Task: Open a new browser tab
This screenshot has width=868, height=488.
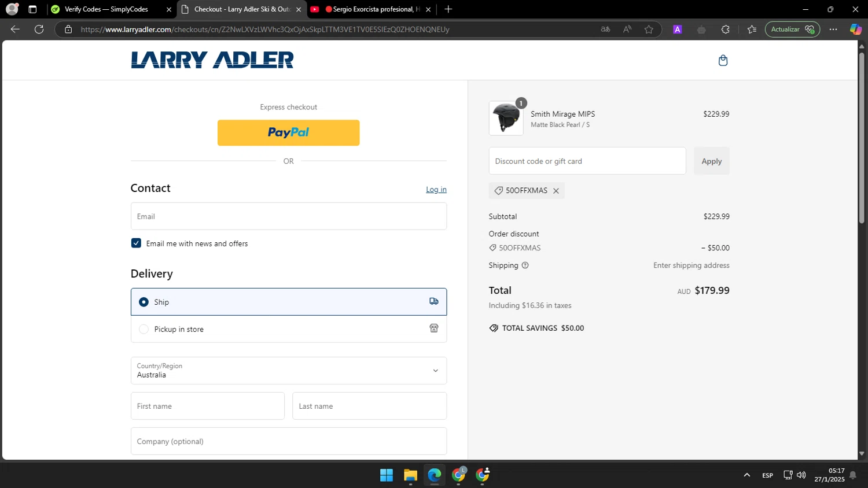Action: pos(448,9)
